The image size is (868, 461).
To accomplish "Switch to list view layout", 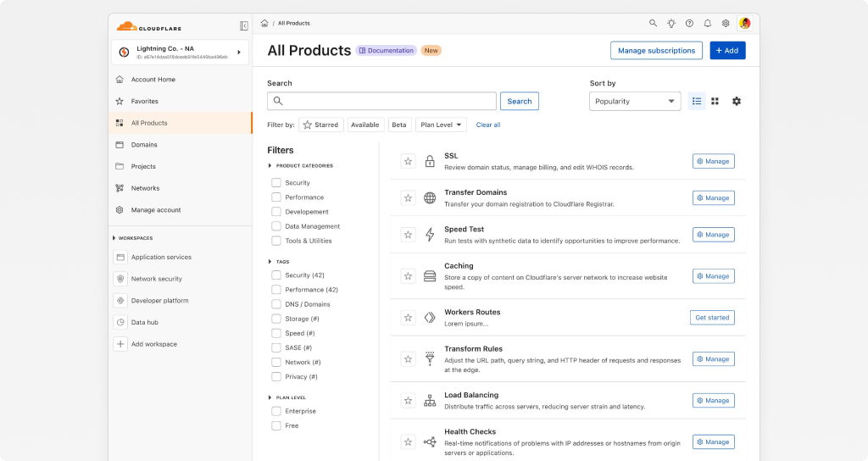I will 697,102.
